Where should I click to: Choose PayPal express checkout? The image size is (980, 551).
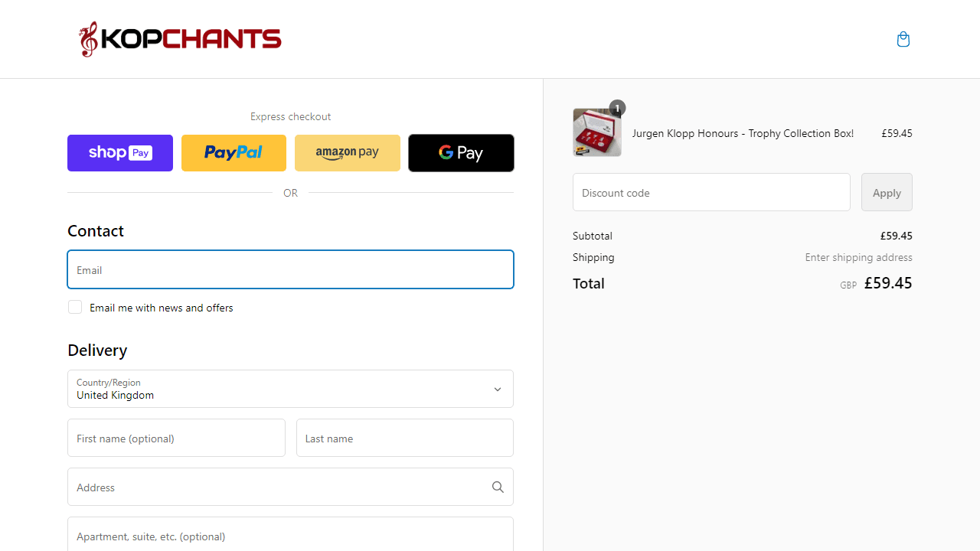point(234,153)
